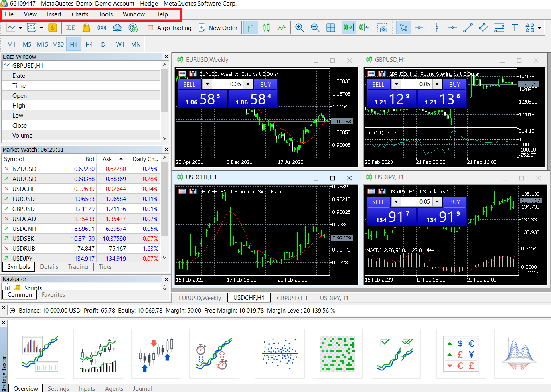Image resolution: width=551 pixels, height=392 pixels.
Task: Click the zoom out magnifier icon
Action: (315, 28)
